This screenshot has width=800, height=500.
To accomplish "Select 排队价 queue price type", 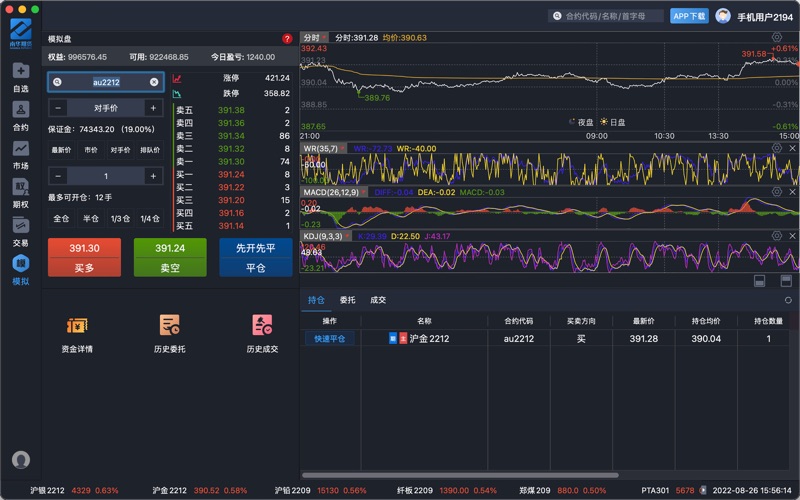I will [149, 150].
